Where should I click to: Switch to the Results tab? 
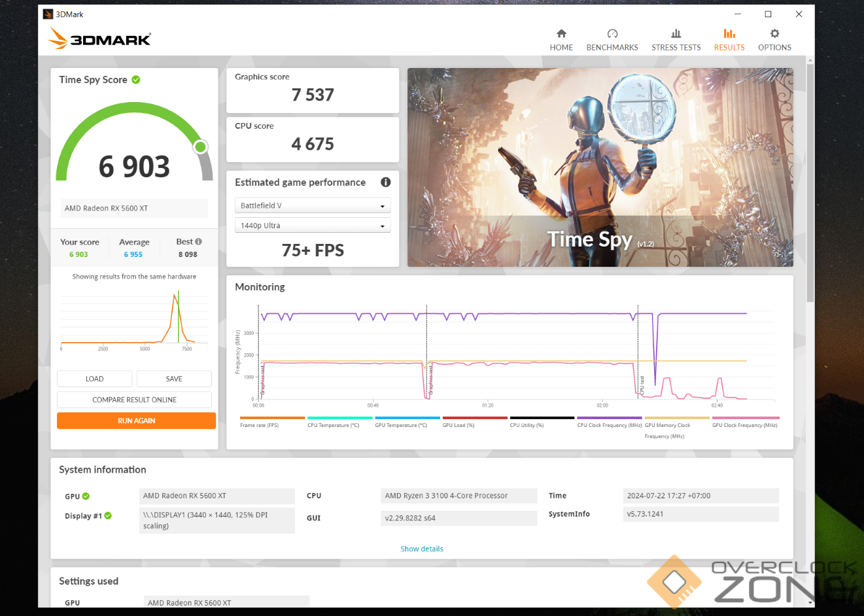(x=729, y=40)
